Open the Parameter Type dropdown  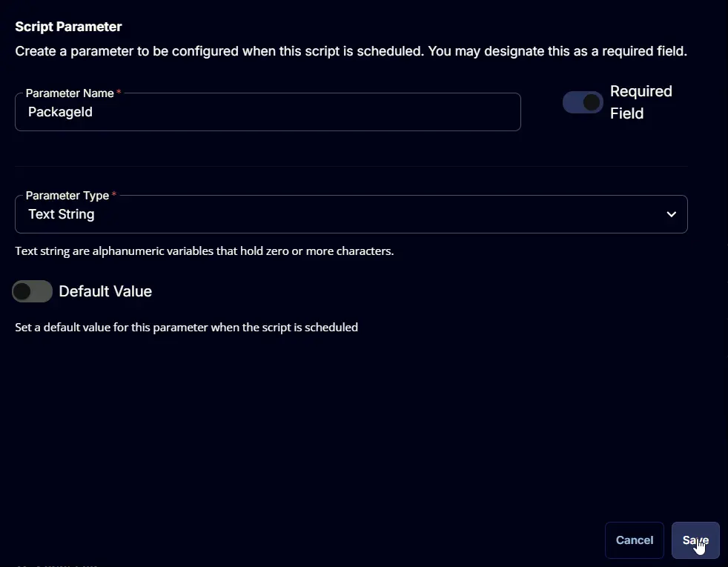tap(351, 214)
